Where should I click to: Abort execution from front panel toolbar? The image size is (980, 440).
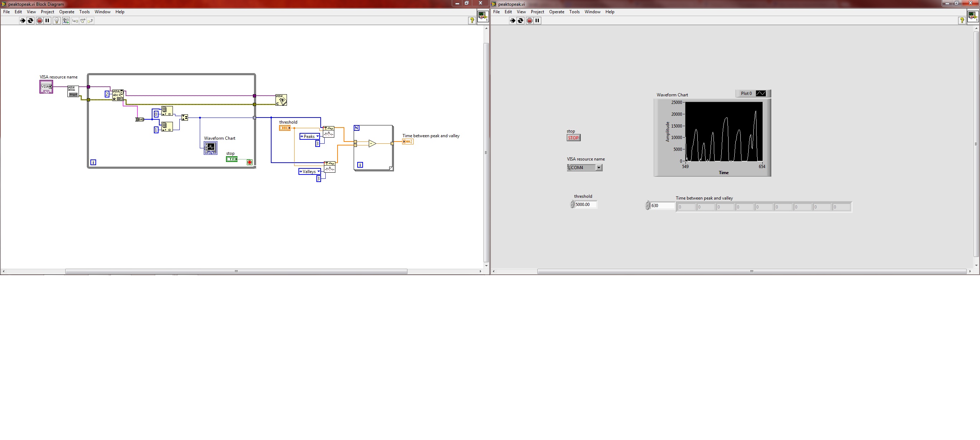[529, 20]
